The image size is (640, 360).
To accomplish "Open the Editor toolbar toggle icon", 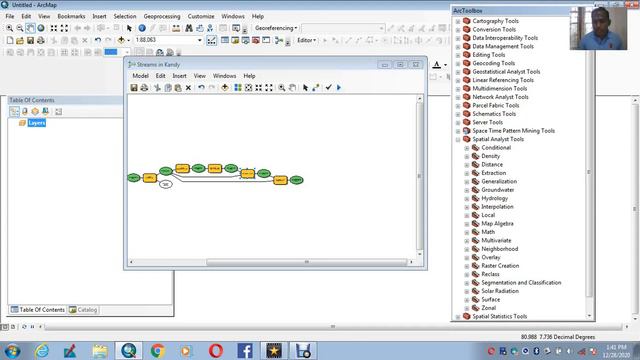I will pyautogui.click(x=211, y=40).
